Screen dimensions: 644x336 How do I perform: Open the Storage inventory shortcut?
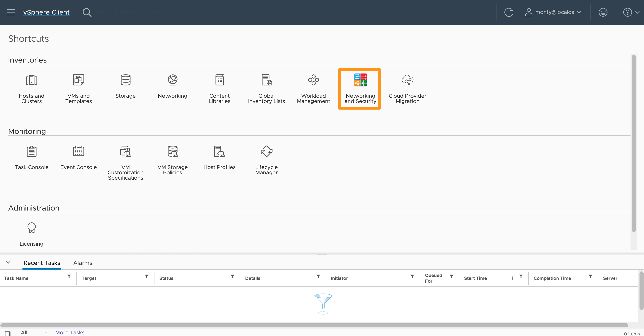[x=125, y=86]
